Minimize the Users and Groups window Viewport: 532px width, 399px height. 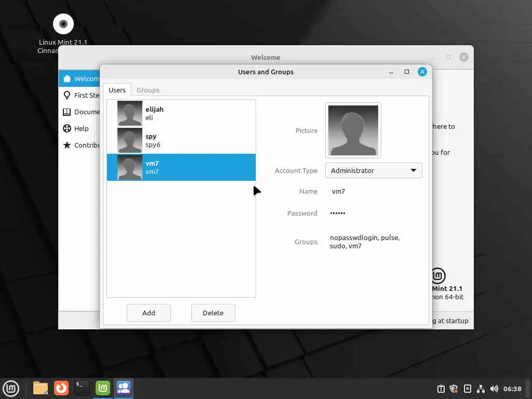coord(391,72)
